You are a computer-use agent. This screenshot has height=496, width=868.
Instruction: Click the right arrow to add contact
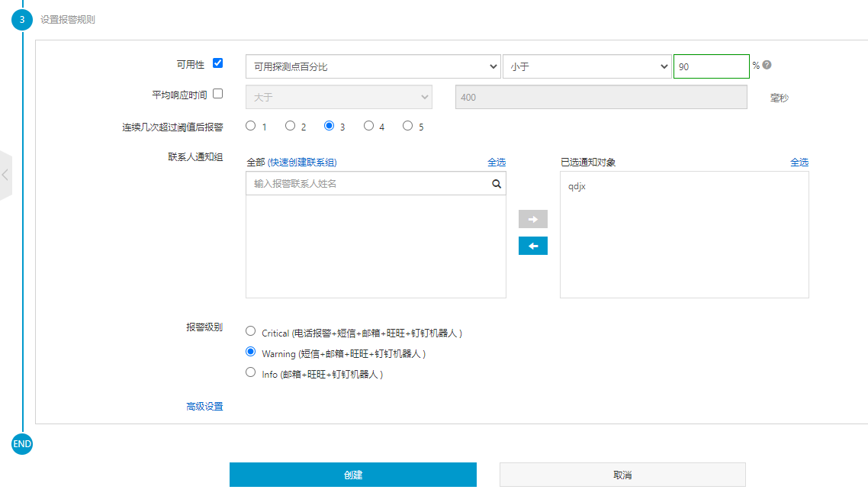[x=533, y=219]
